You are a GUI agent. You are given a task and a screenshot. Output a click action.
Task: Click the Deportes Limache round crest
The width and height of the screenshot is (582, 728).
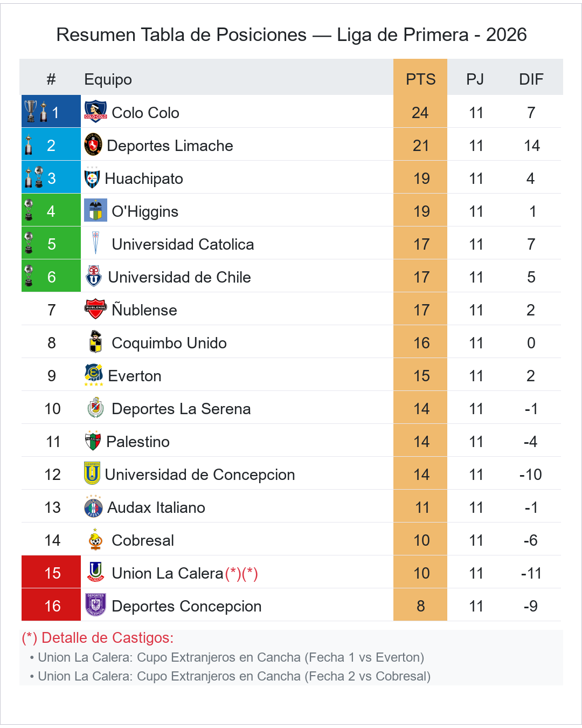[93, 145]
